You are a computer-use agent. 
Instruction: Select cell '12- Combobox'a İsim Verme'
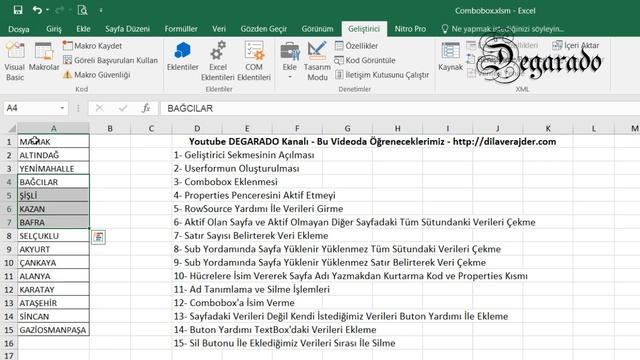point(234,303)
